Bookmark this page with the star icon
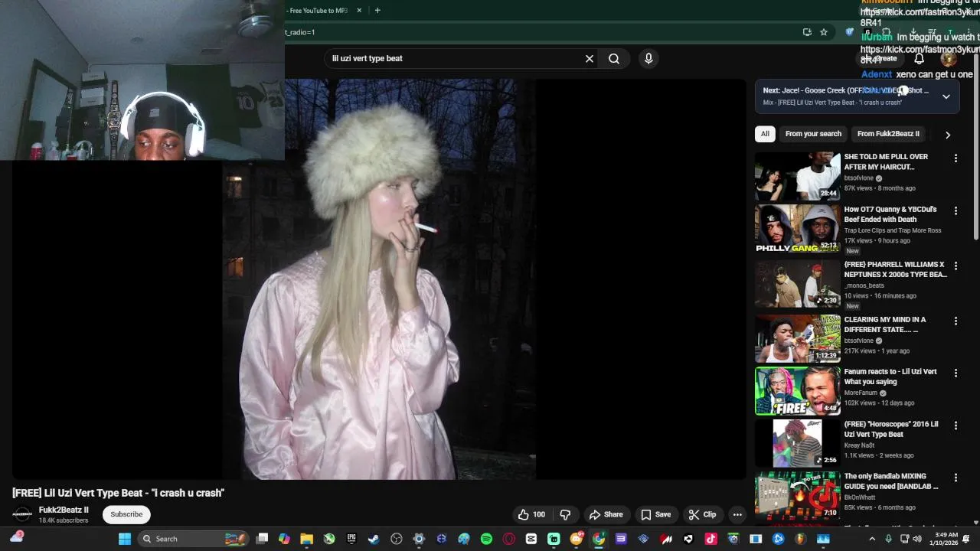The width and height of the screenshot is (980, 551). pyautogui.click(x=824, y=32)
